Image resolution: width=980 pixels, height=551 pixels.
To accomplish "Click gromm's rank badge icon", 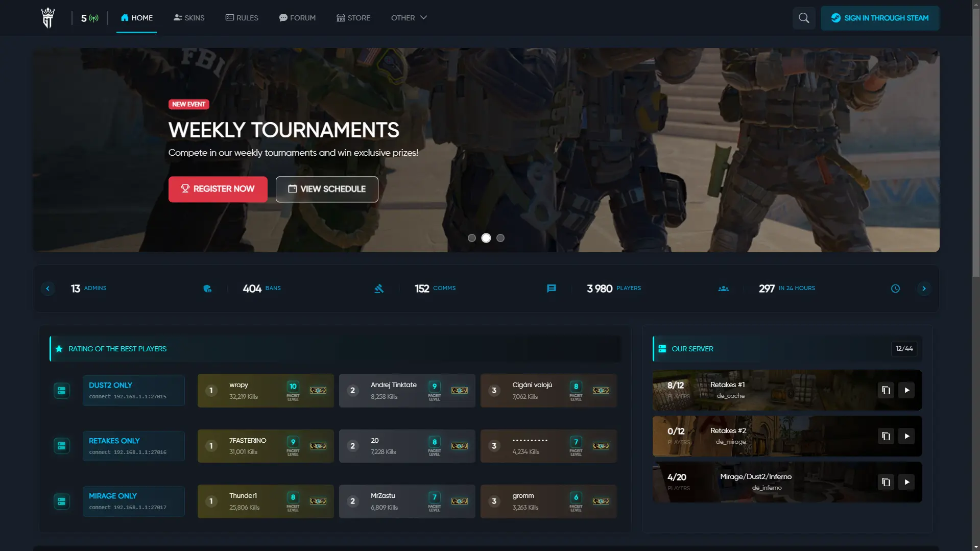I will (x=601, y=501).
